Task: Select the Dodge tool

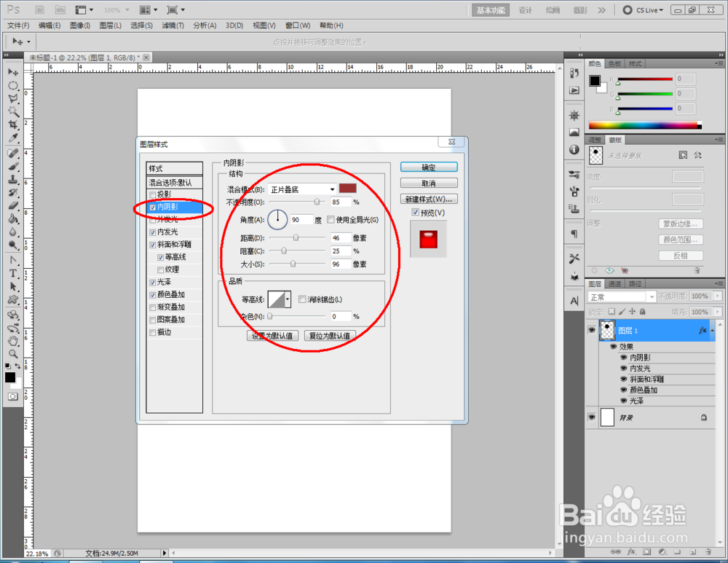Action: tap(13, 245)
